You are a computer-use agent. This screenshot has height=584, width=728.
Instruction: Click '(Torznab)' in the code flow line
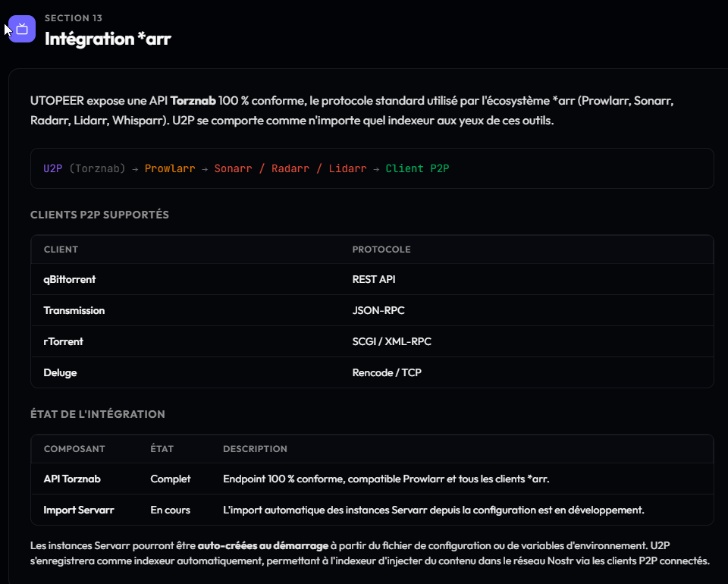click(98, 168)
